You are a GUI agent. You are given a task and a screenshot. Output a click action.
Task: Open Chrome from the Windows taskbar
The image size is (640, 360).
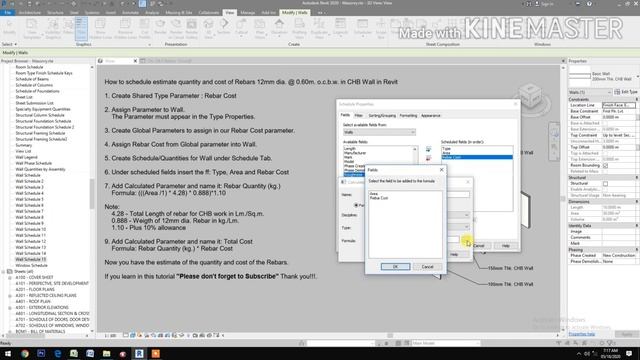24,353
